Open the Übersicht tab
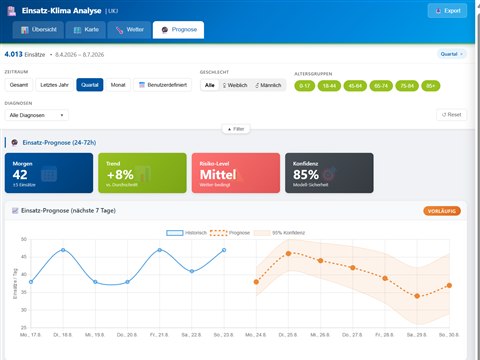Viewport: 480px width, 360px height. click(x=38, y=30)
